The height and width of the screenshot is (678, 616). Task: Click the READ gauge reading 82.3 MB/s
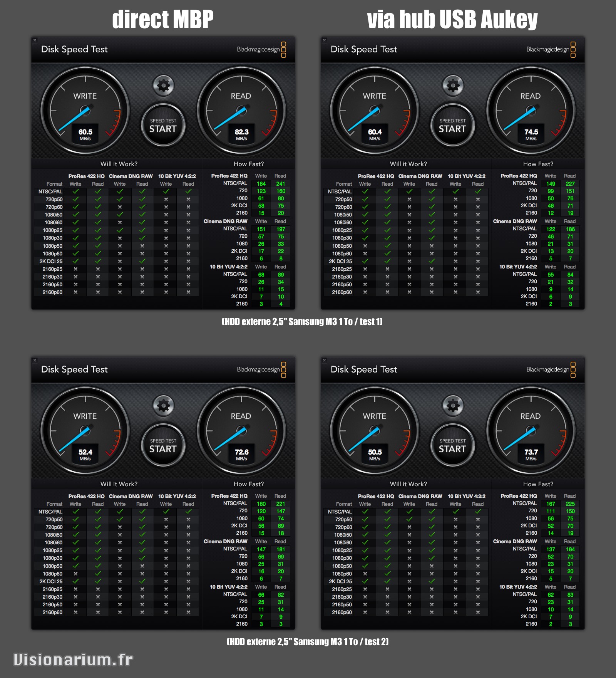pyautogui.click(x=241, y=111)
